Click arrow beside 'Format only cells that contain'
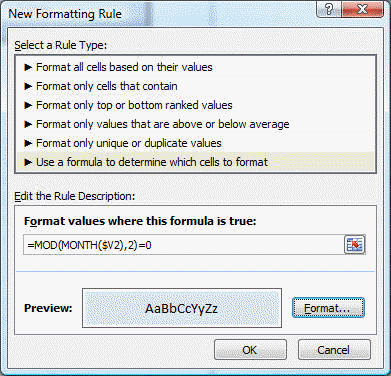This screenshot has width=391, height=376. coord(29,86)
